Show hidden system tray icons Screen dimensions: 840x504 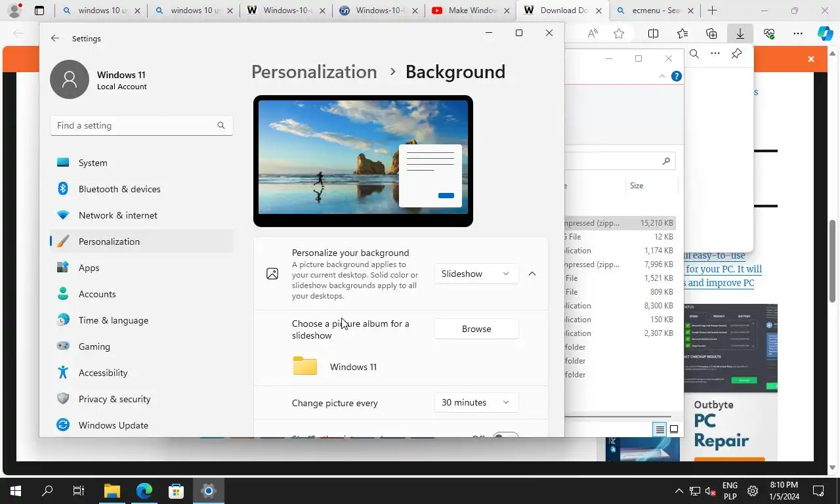pyautogui.click(x=679, y=491)
